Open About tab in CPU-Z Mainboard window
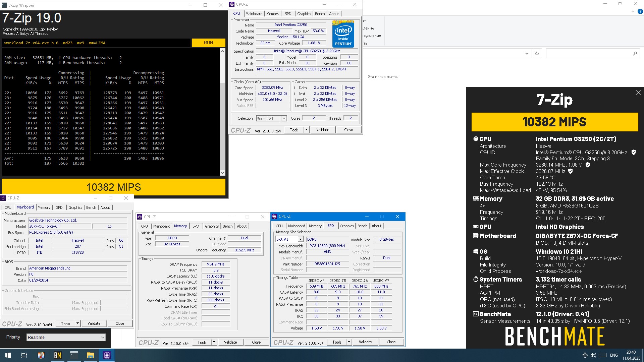The width and height of the screenshot is (644, 362). (x=105, y=207)
